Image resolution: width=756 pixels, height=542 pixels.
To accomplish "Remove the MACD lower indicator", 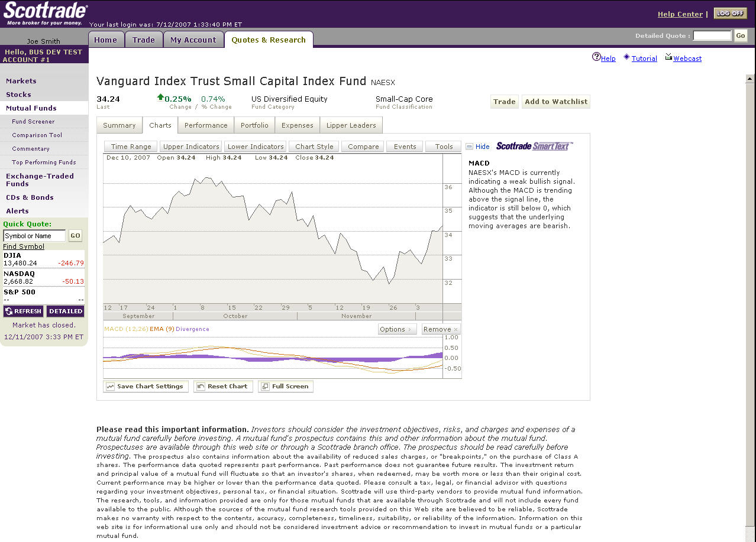I will point(441,329).
